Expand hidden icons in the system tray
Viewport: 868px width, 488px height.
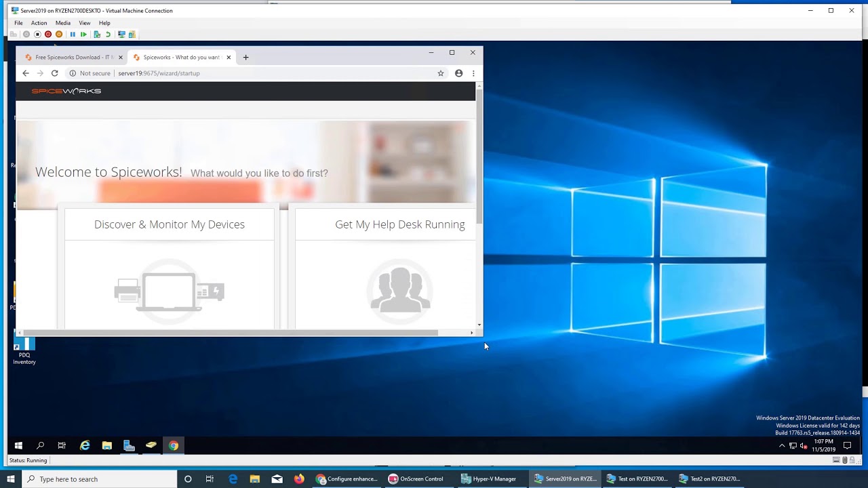click(782, 445)
